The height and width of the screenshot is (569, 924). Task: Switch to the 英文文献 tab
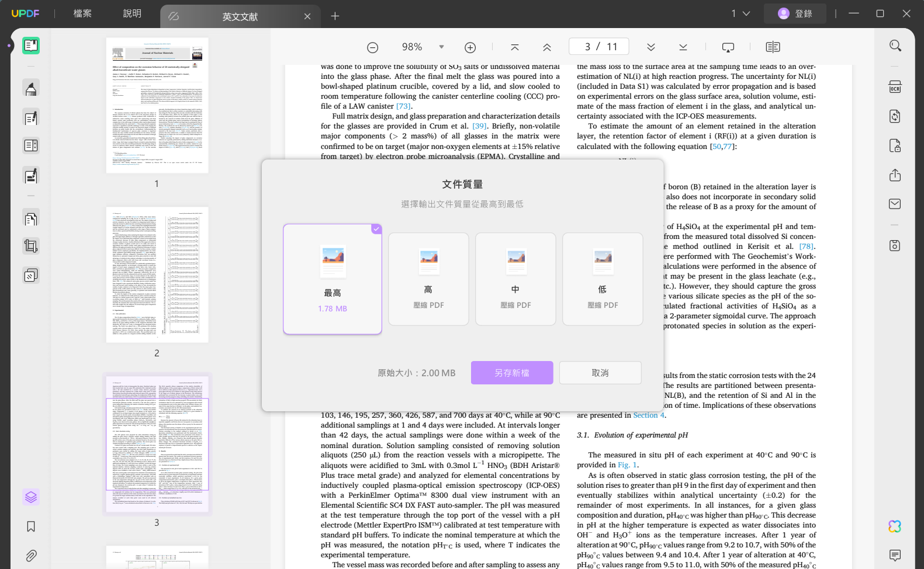(x=240, y=16)
